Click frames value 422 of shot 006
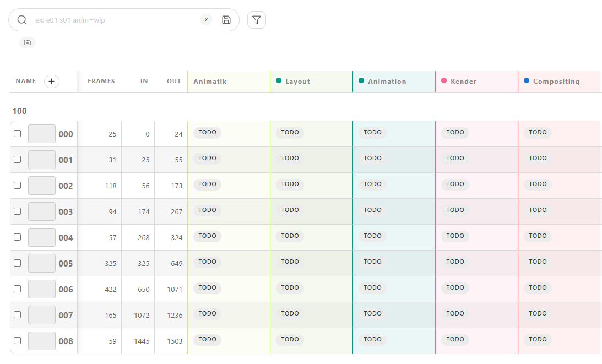The height and width of the screenshot is (364, 602). pos(111,290)
